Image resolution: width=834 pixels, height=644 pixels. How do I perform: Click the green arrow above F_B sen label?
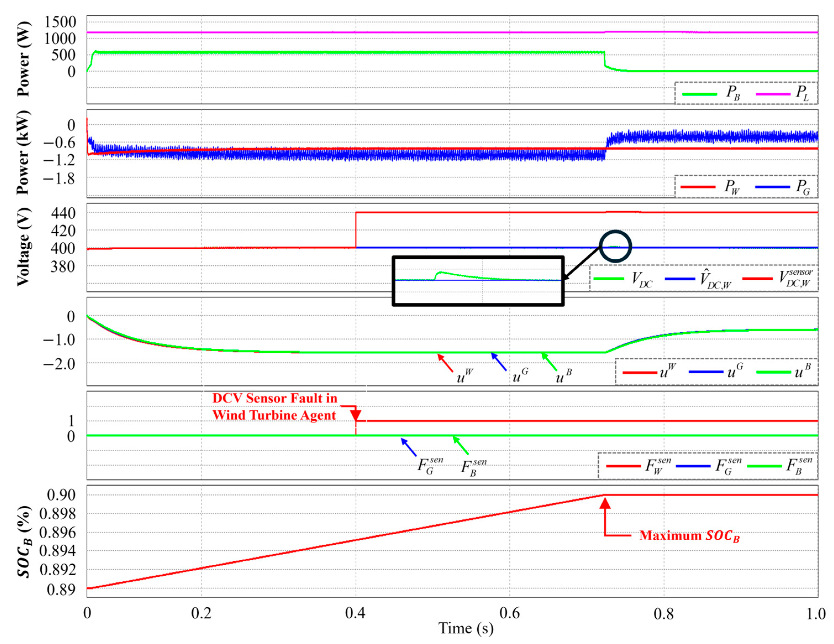tap(461, 446)
